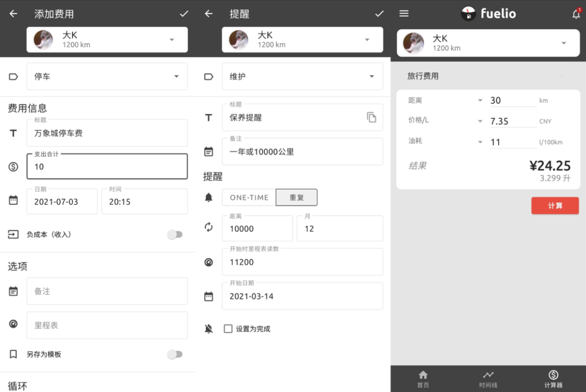Tap the back arrow on 提醒 screen
This screenshot has width=586, height=392.
point(208,14)
